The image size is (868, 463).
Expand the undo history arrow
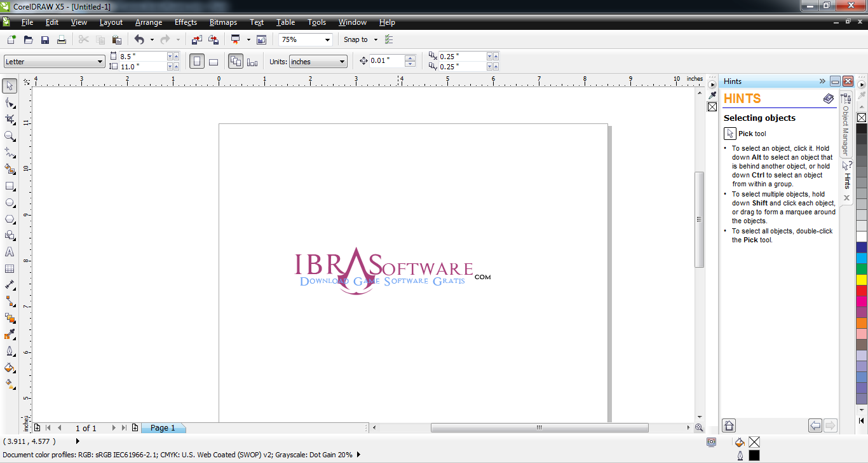pos(152,39)
